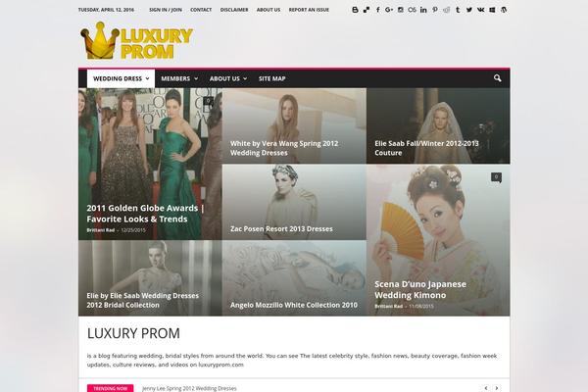
Task: Open Elie Saab Fall/Winter 2012-2013 Couture post
Action: [x=426, y=148]
